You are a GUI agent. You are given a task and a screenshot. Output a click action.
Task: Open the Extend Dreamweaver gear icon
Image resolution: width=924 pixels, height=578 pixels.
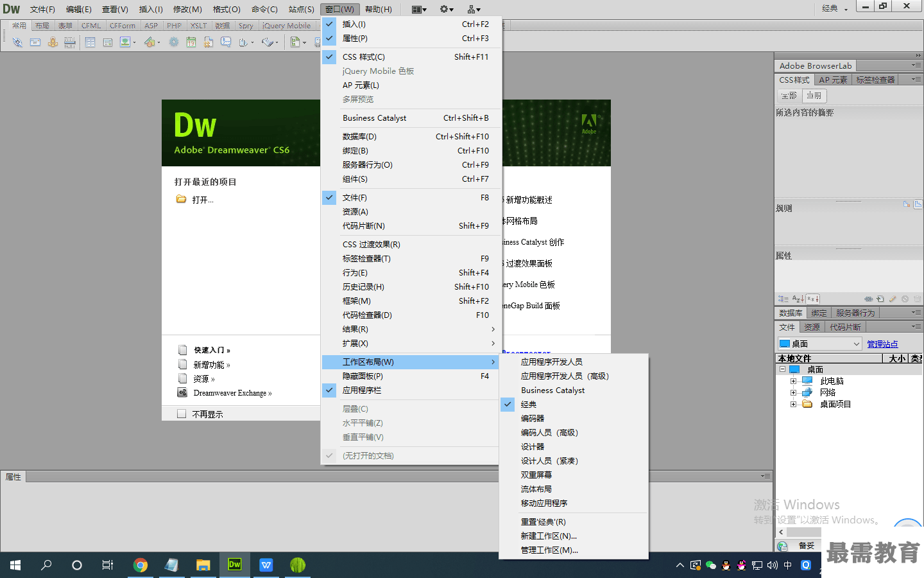[x=447, y=10]
